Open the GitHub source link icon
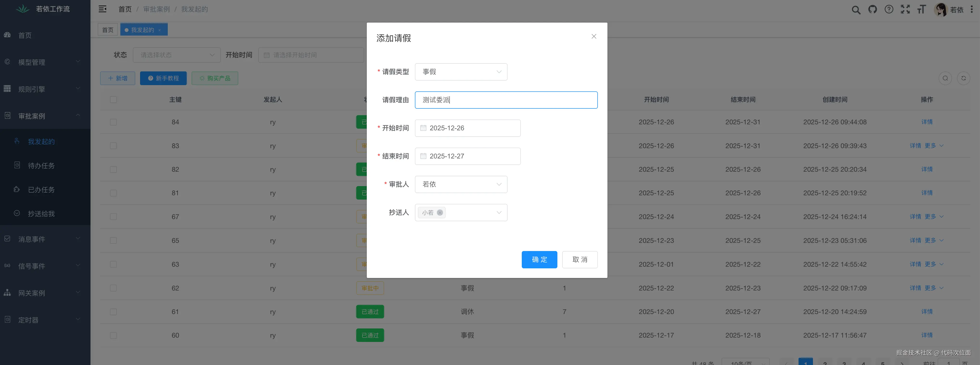980x365 pixels. (872, 10)
